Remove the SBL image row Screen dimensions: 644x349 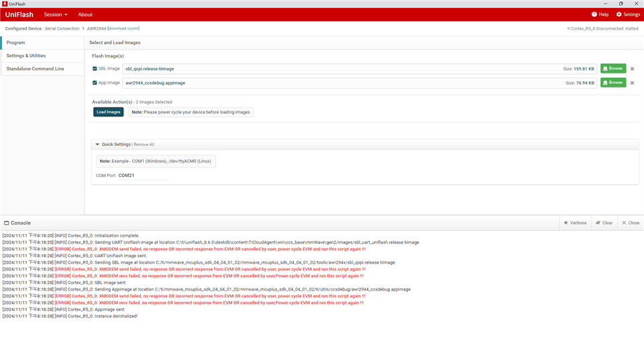click(x=633, y=69)
